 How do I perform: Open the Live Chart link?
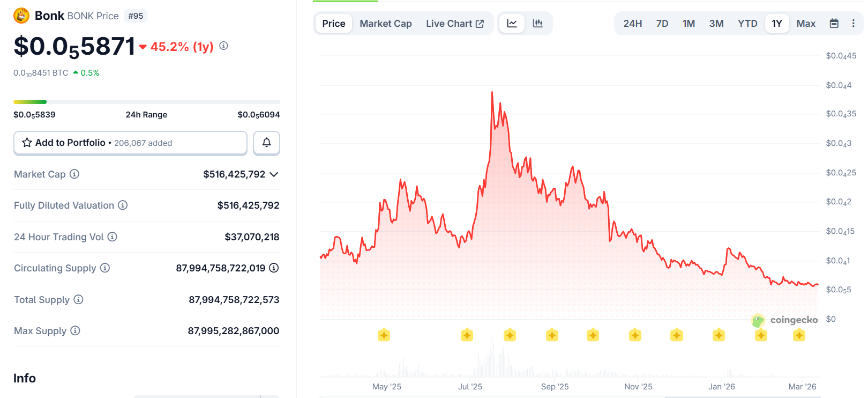click(x=454, y=24)
